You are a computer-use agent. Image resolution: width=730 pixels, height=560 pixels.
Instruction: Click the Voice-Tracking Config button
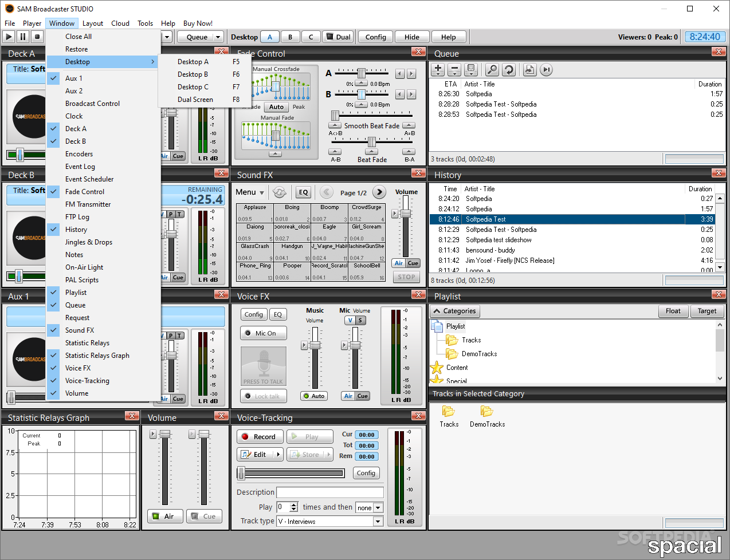pyautogui.click(x=366, y=473)
